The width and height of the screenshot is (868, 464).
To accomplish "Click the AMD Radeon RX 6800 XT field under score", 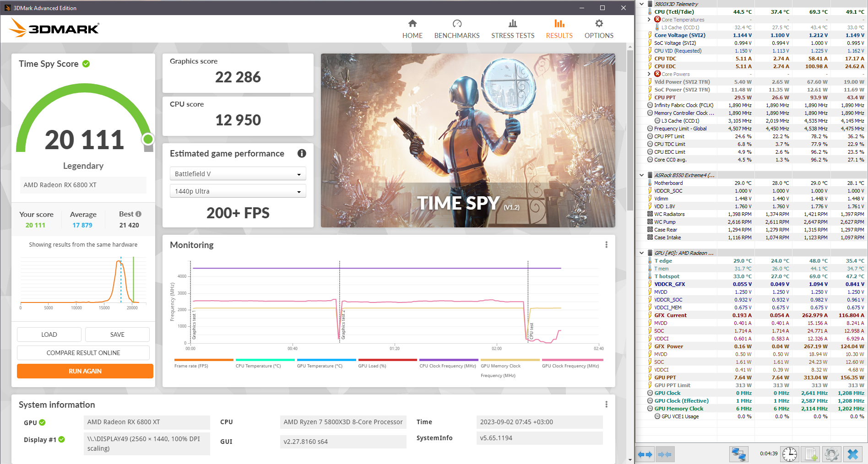I will pos(83,185).
